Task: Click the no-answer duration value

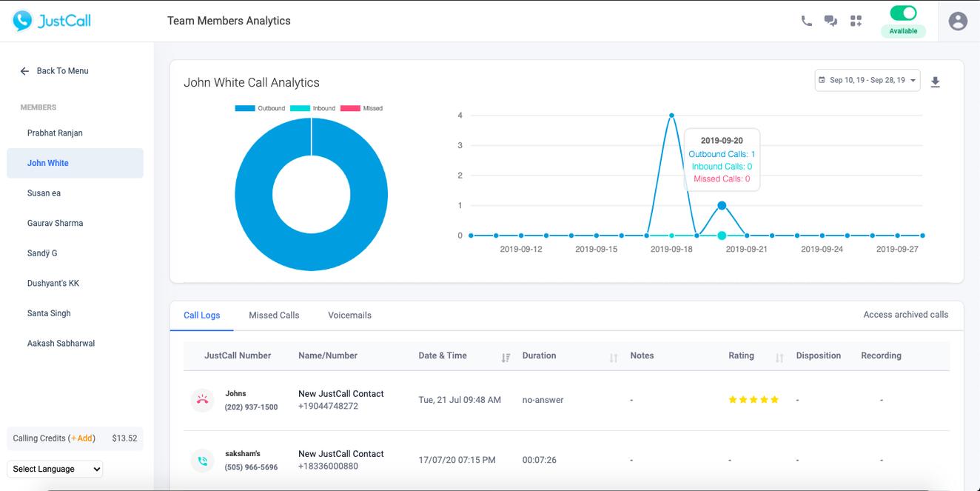Action: coord(543,400)
